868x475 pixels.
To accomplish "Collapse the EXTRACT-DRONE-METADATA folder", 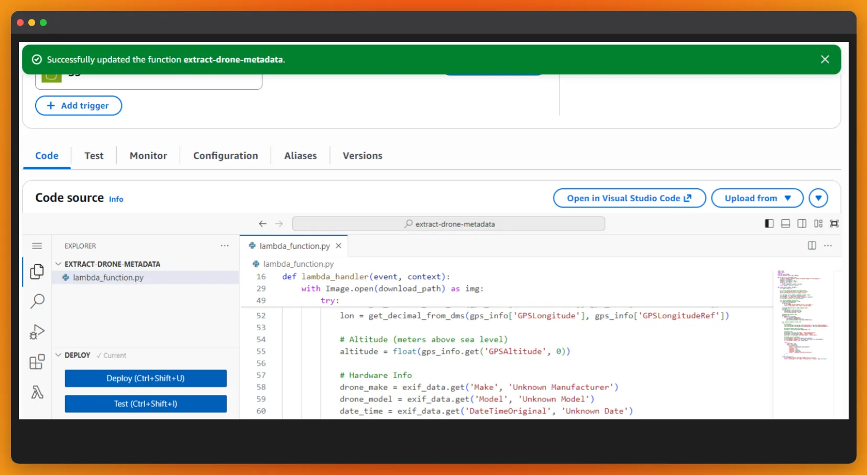I will pyautogui.click(x=59, y=264).
